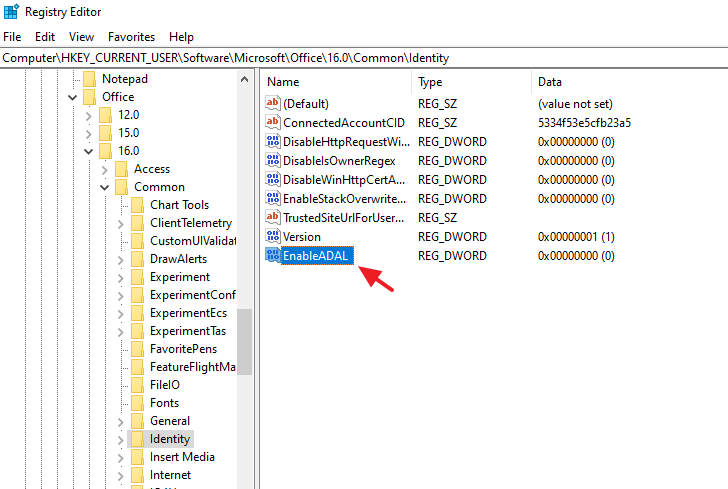Image resolution: width=728 pixels, height=489 pixels.
Task: Click REG_SZ type of TrustedSiteUrlForUser...
Action: tap(437, 218)
